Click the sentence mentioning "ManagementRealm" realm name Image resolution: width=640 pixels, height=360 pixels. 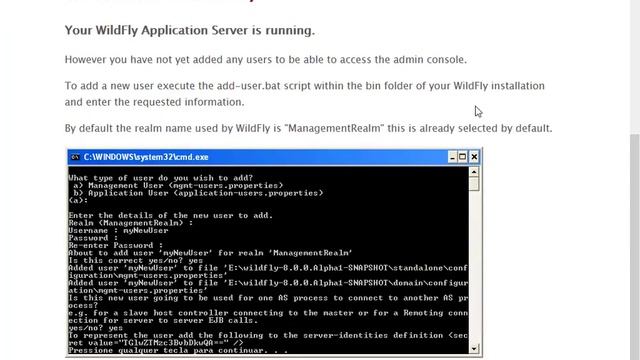[x=309, y=129]
